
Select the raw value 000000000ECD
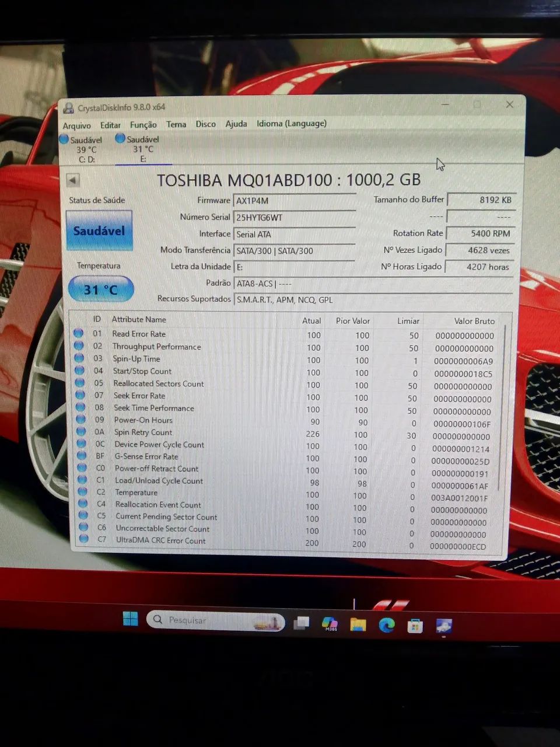coord(458,546)
